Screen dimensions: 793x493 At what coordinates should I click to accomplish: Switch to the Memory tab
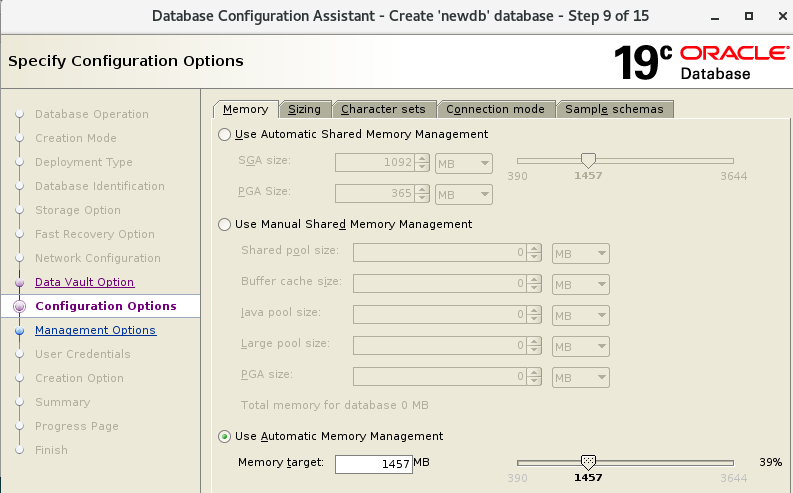tap(245, 109)
